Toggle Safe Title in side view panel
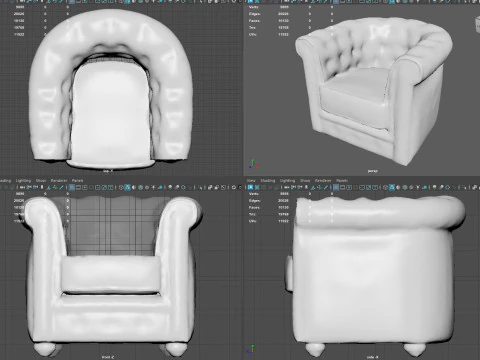 point(375,187)
